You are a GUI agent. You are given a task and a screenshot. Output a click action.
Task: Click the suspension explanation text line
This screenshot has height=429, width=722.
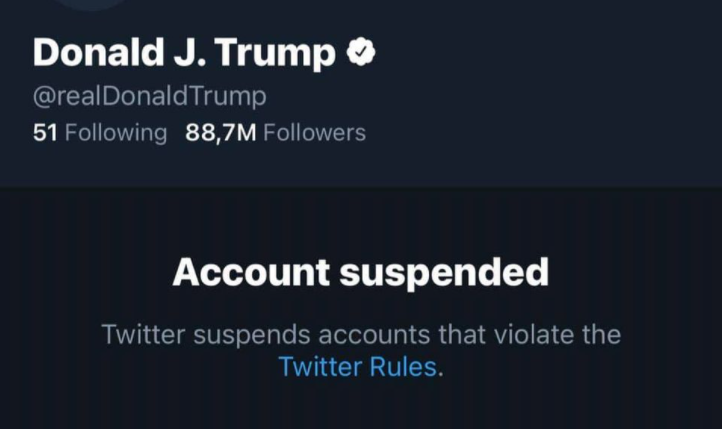coord(361,333)
